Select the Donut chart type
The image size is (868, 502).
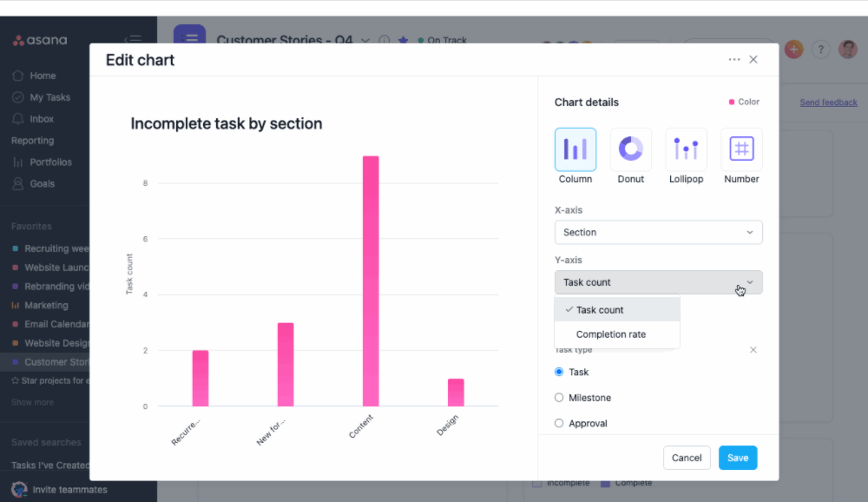(630, 149)
